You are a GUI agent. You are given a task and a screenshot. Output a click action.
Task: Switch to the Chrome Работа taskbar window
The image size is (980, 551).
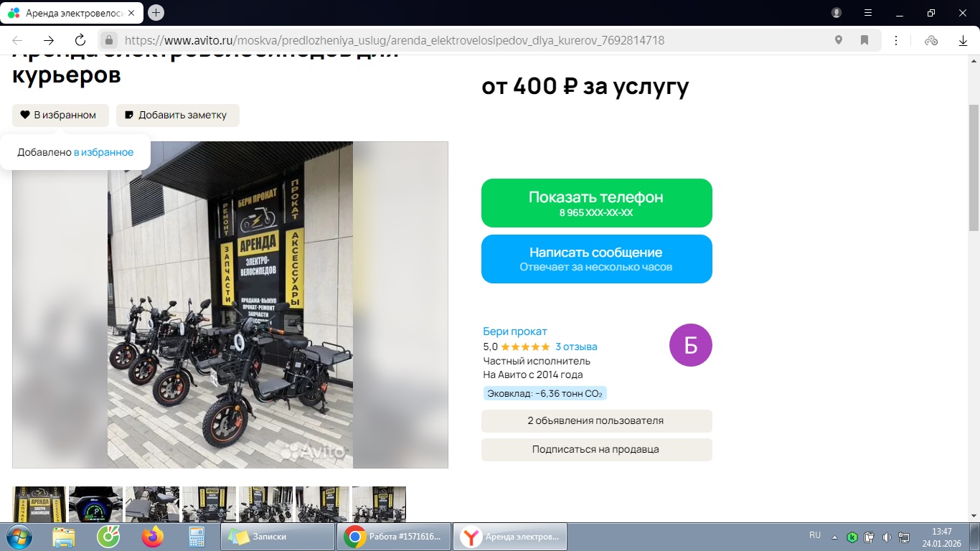(394, 537)
